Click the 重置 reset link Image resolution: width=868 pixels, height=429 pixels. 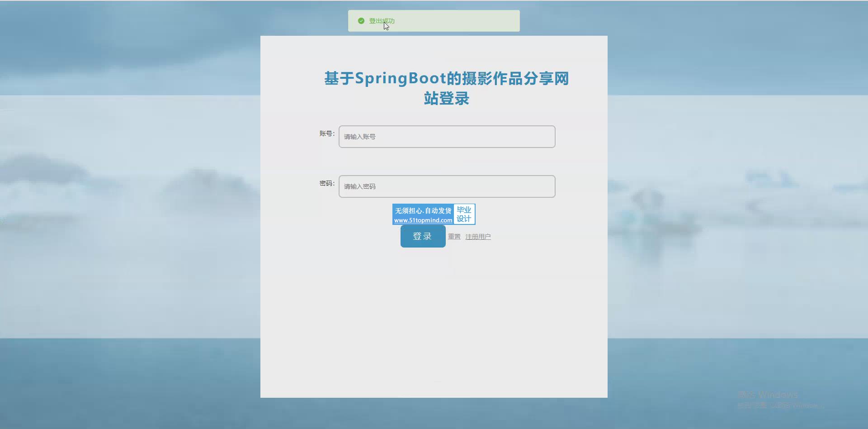click(454, 237)
